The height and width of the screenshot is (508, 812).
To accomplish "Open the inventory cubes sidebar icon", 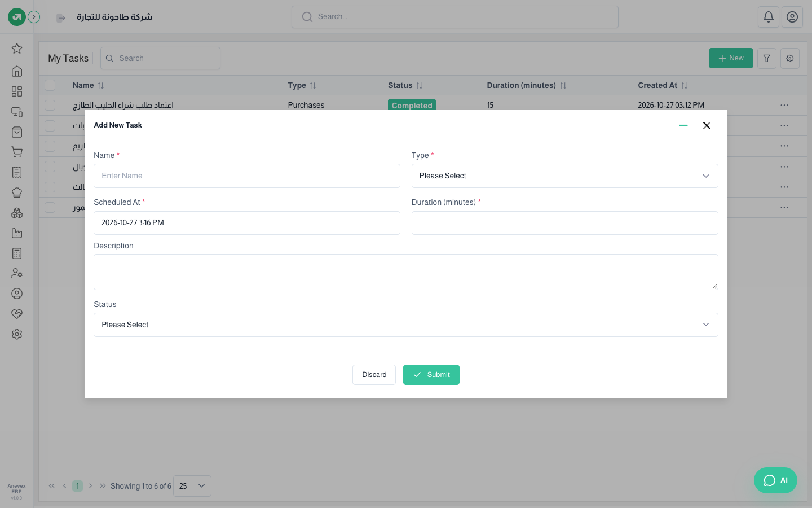I will (17, 213).
